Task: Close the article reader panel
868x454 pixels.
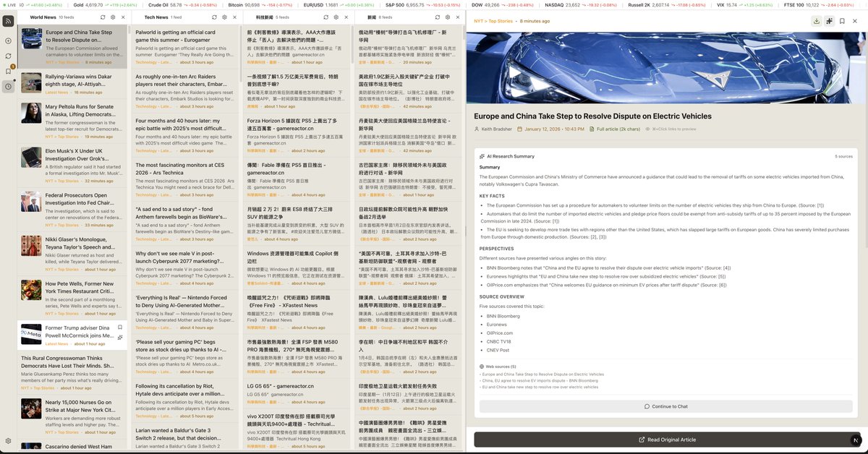Action: point(856,21)
